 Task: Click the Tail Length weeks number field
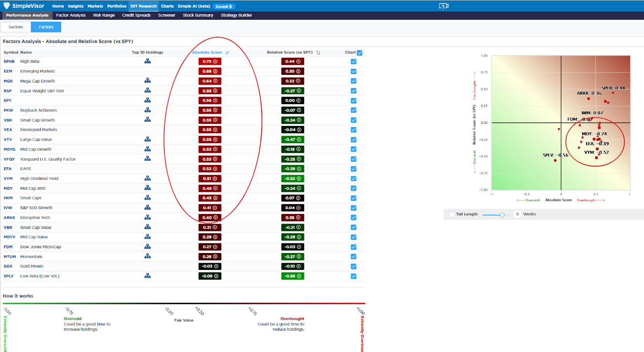pos(517,214)
